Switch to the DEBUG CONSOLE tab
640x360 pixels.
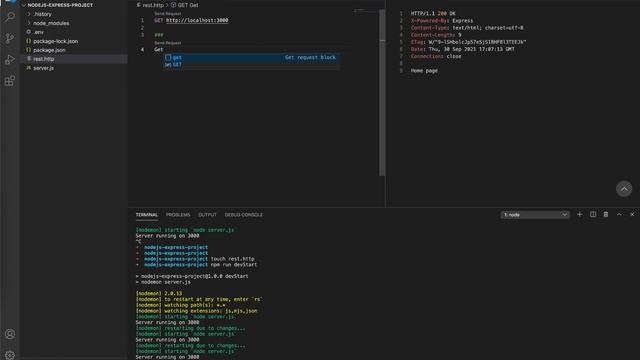244,215
